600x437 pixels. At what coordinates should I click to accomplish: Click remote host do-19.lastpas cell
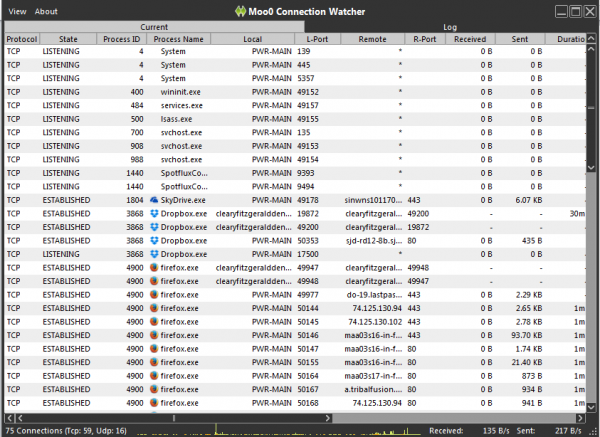(x=373, y=295)
